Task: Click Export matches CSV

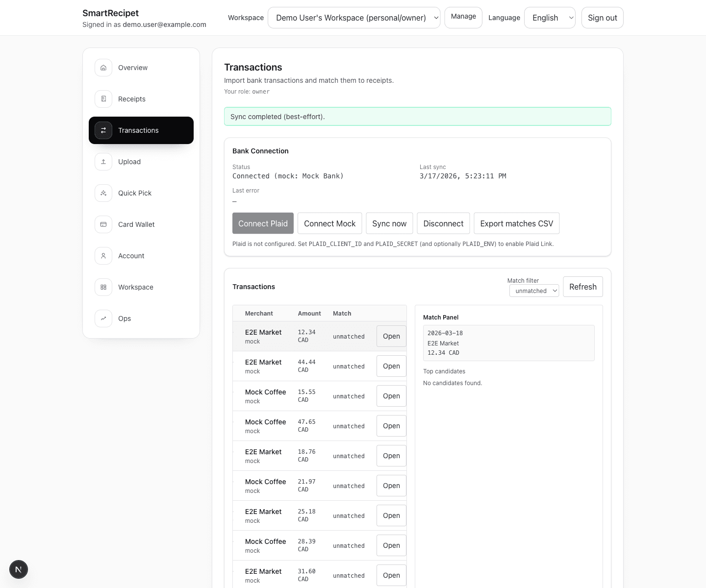Action: tap(516, 223)
